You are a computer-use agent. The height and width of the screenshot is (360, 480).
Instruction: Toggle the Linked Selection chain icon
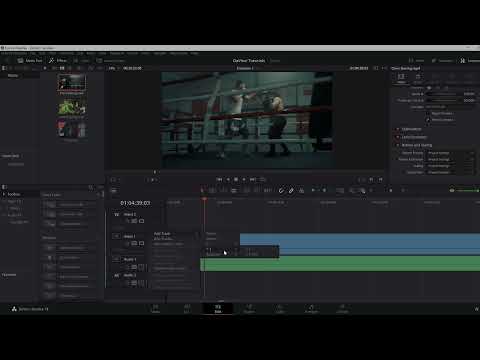pyautogui.click(x=291, y=191)
